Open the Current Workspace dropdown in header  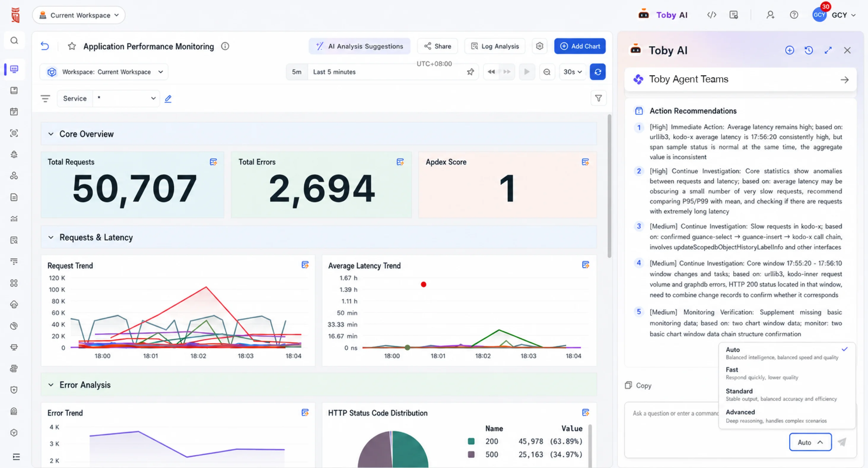pyautogui.click(x=79, y=15)
